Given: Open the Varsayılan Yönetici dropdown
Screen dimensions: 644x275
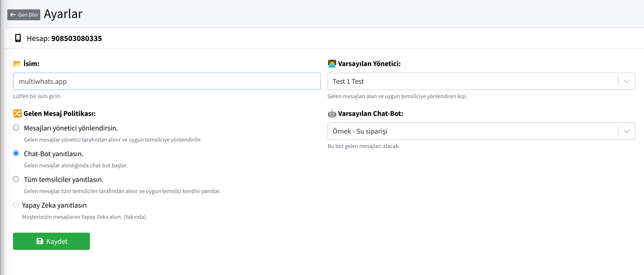Looking at the screenshot, I should click(481, 81).
